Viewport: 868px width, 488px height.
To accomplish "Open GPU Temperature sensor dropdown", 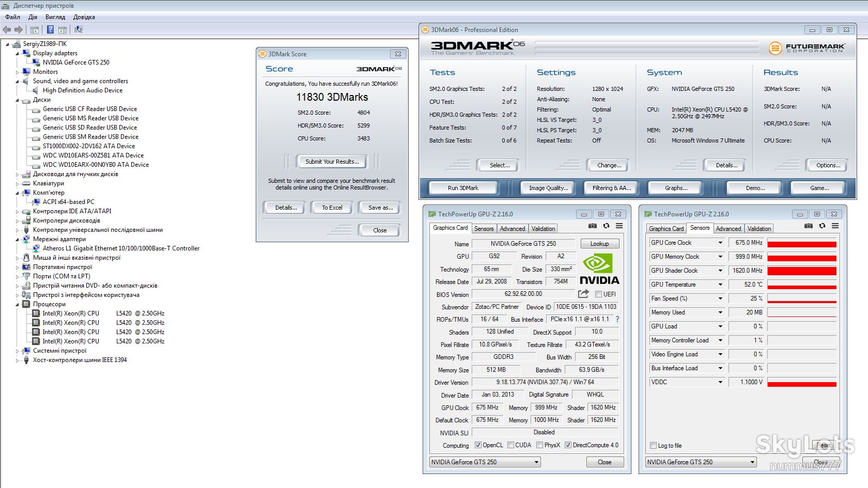I will 720,285.
